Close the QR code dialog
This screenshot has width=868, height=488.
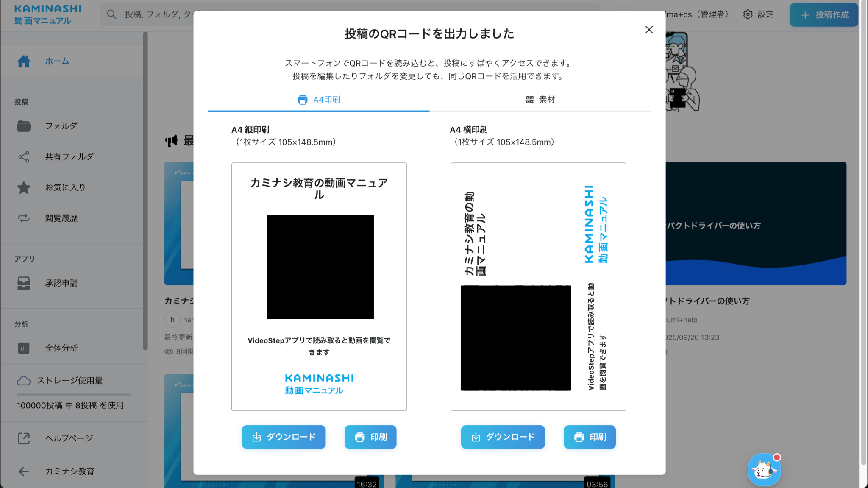pos(649,30)
